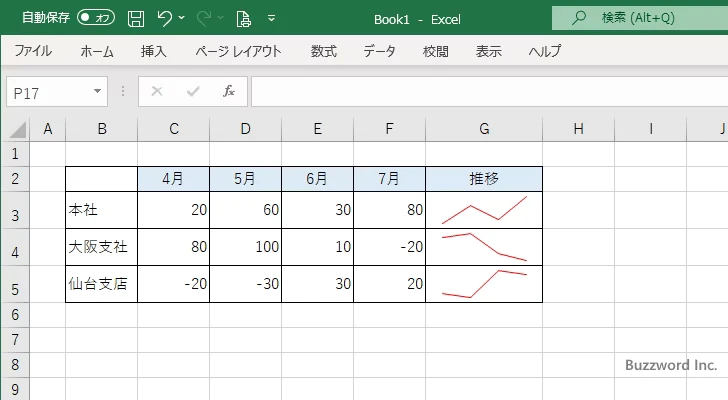Expand the Name Box dropdown arrow
Image resolution: width=728 pixels, height=400 pixels.
click(x=98, y=91)
